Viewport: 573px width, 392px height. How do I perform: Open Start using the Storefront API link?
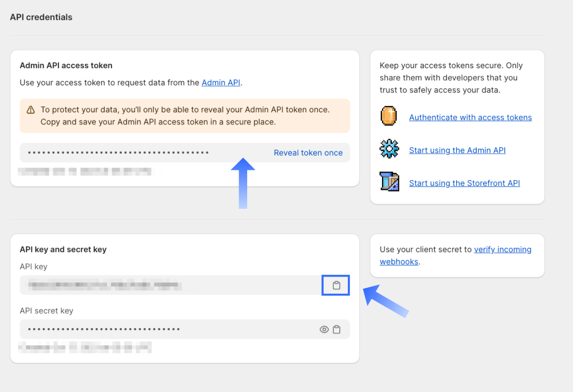(x=464, y=183)
